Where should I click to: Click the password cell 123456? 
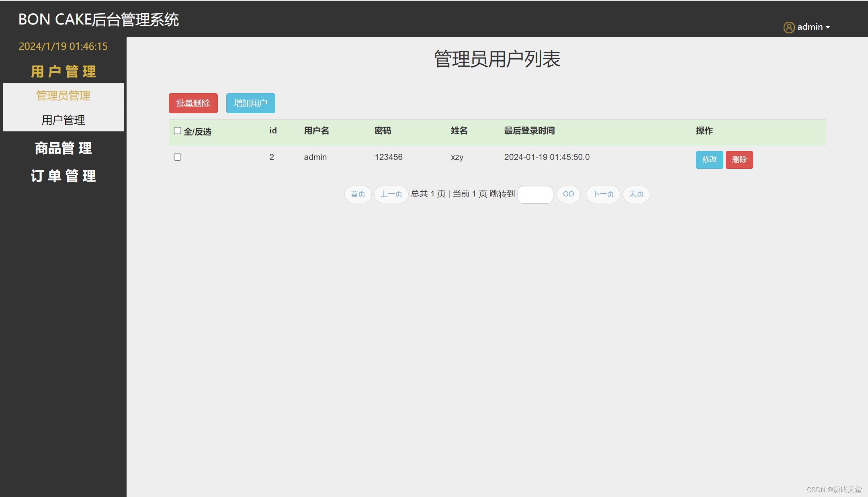[389, 157]
